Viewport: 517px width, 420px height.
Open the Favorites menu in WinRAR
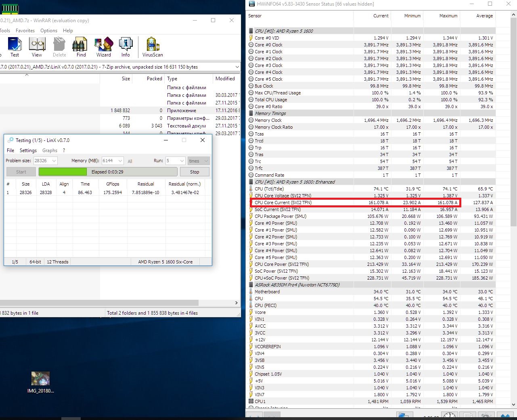coord(25,31)
